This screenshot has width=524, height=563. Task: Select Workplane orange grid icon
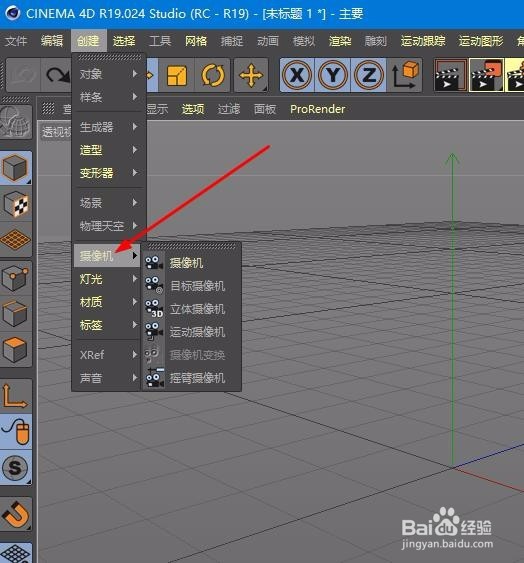click(16, 239)
